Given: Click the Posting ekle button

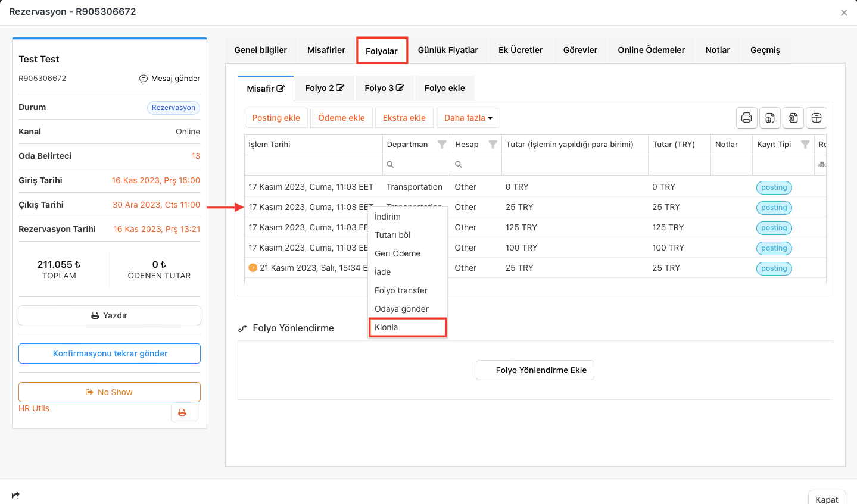Looking at the screenshot, I should click(276, 118).
